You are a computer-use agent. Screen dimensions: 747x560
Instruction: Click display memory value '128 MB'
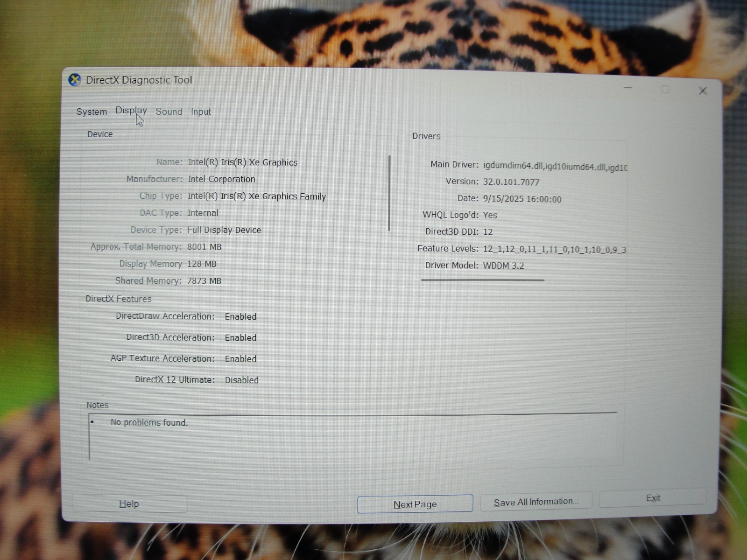pos(202,264)
